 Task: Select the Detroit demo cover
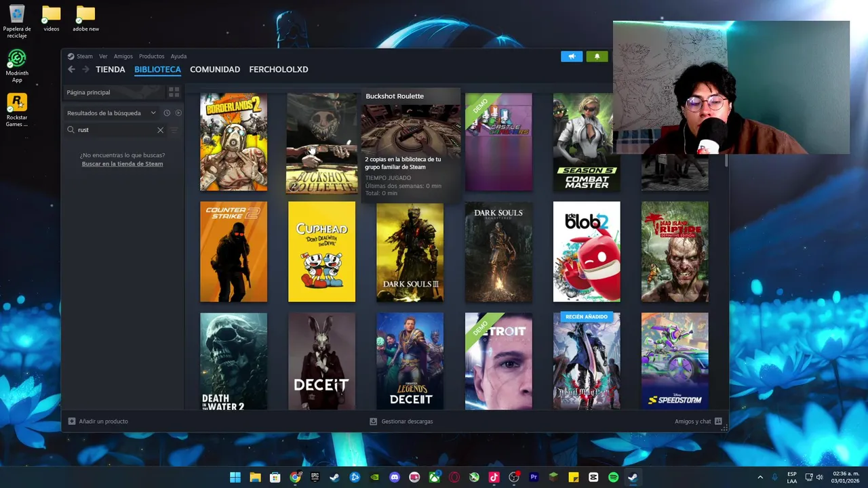[498, 361]
